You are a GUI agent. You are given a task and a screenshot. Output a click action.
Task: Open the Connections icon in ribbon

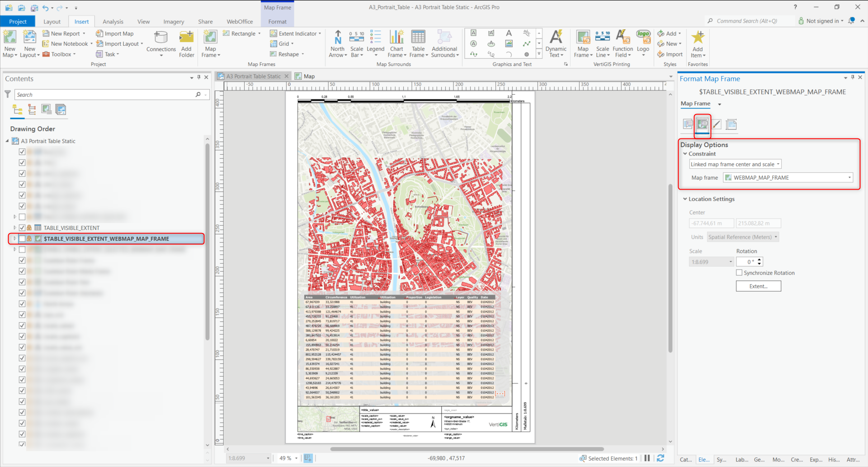[161, 38]
